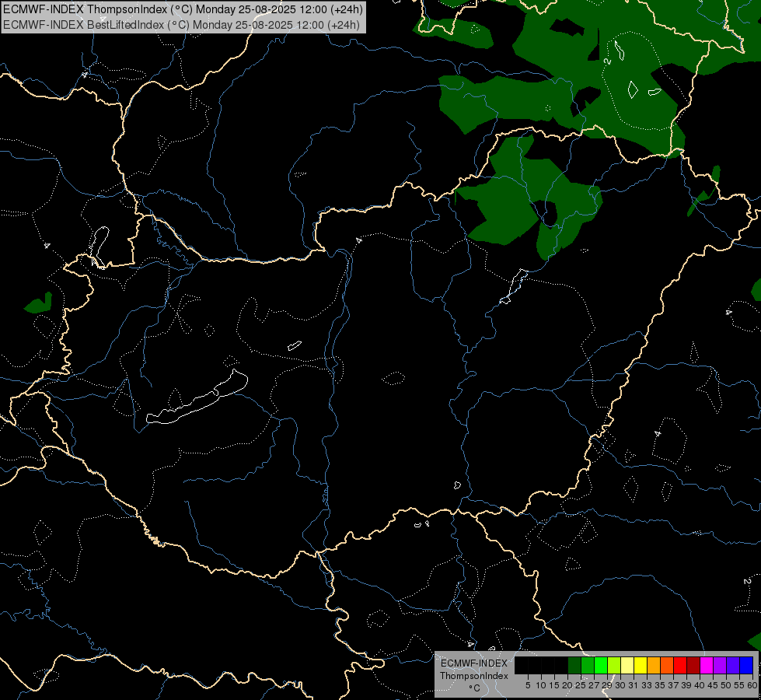Select the orange 33-35 legend swatch
The height and width of the screenshot is (700, 761).
pyautogui.click(x=654, y=665)
